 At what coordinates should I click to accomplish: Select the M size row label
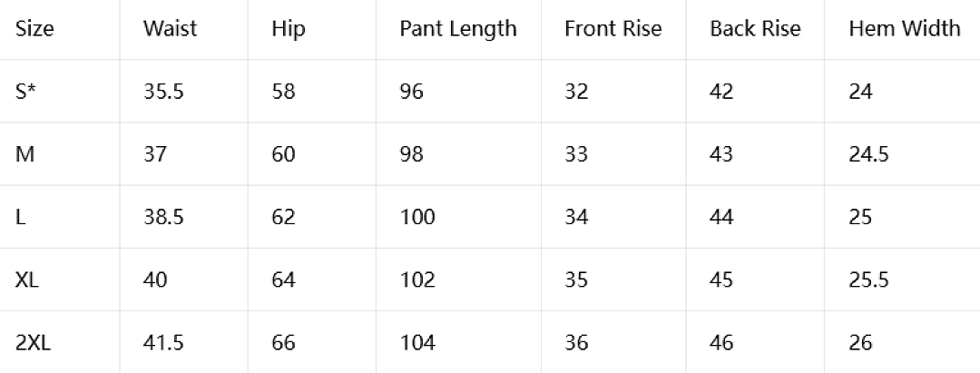click(24, 154)
